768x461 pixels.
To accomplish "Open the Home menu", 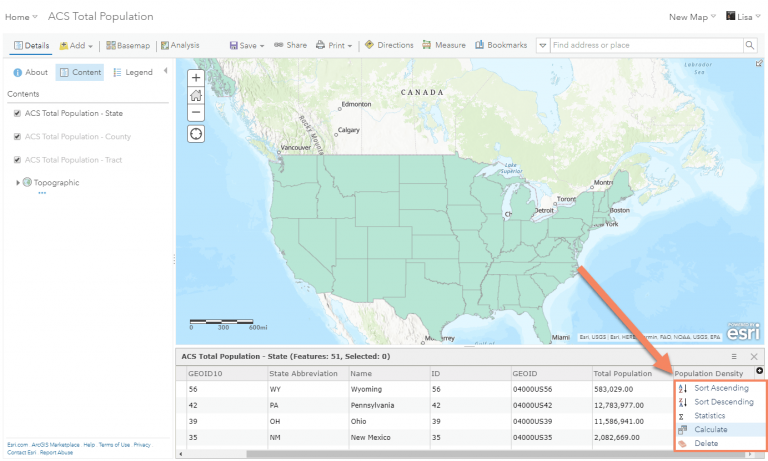I will point(21,17).
